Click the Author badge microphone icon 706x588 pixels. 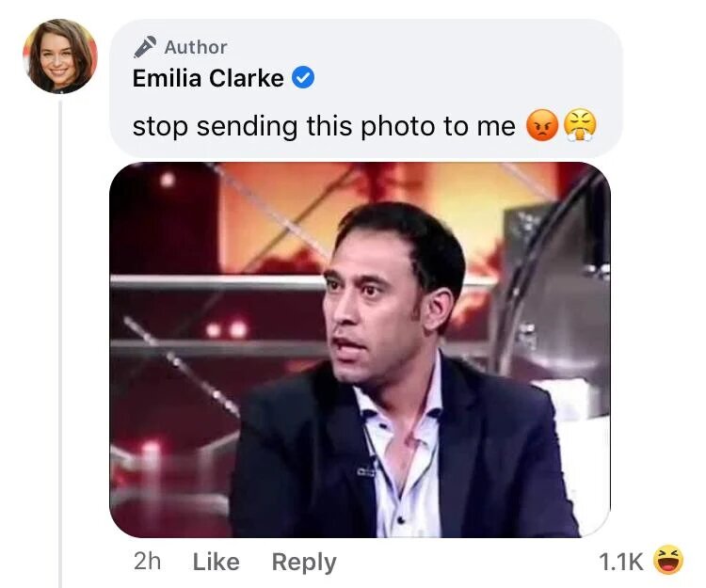(144, 46)
